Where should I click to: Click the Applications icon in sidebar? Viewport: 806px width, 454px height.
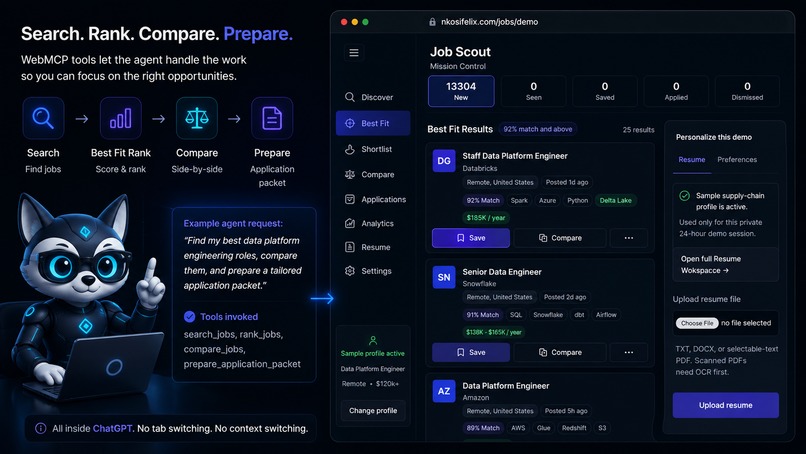pos(350,199)
